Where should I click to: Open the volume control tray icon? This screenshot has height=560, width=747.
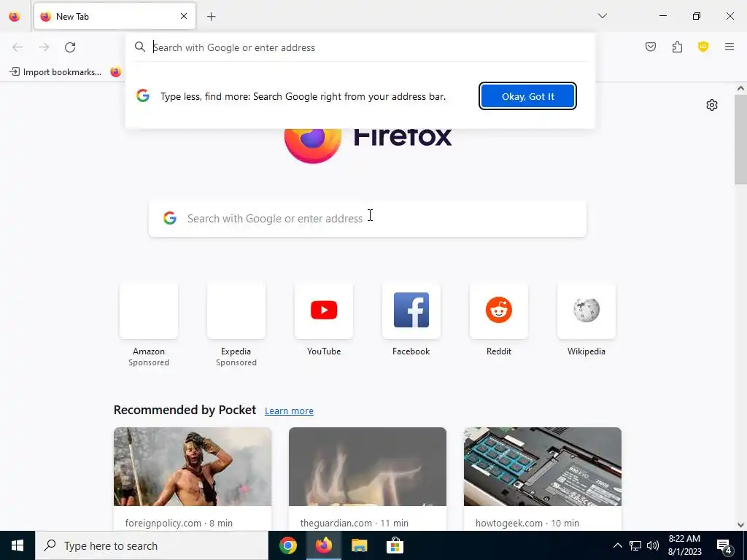coord(653,545)
